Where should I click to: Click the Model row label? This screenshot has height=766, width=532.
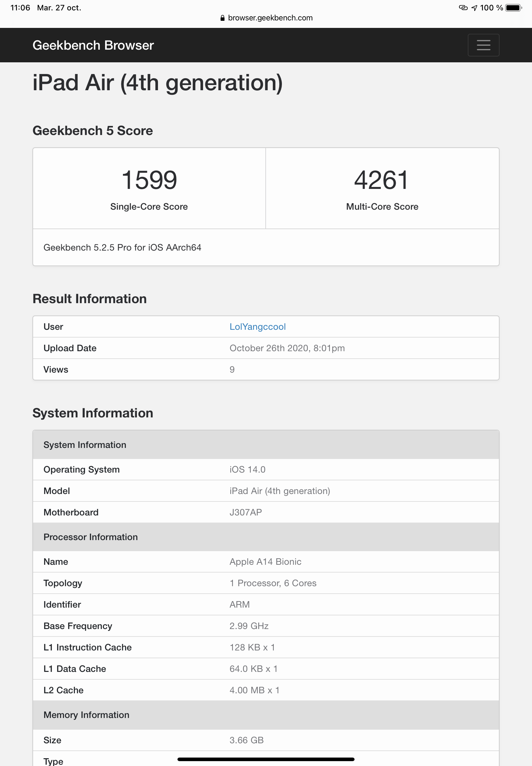pos(57,491)
